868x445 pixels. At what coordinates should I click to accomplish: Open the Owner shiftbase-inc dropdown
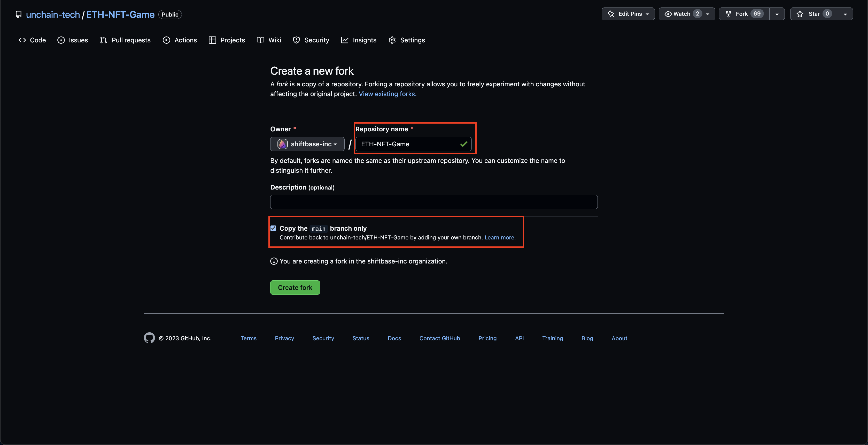point(307,144)
